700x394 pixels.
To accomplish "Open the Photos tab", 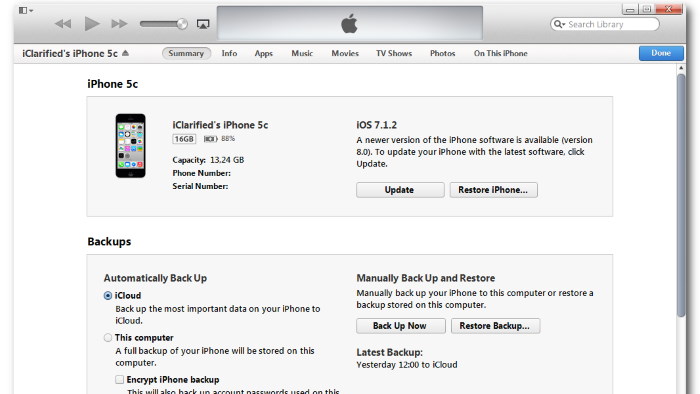I will [x=442, y=53].
